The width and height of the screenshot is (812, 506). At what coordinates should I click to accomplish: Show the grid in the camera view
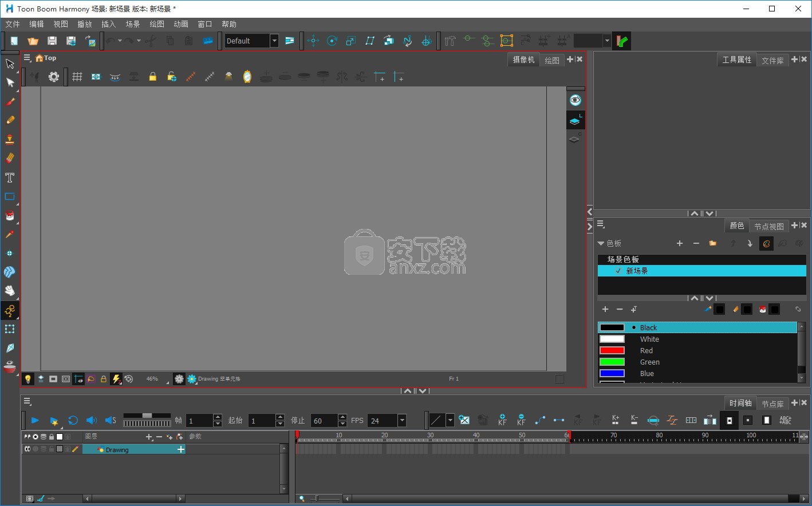pos(77,77)
